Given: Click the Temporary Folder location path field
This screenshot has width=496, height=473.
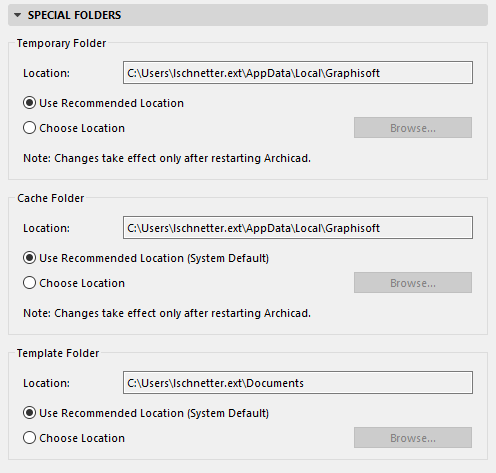Looking at the screenshot, I should click(298, 73).
